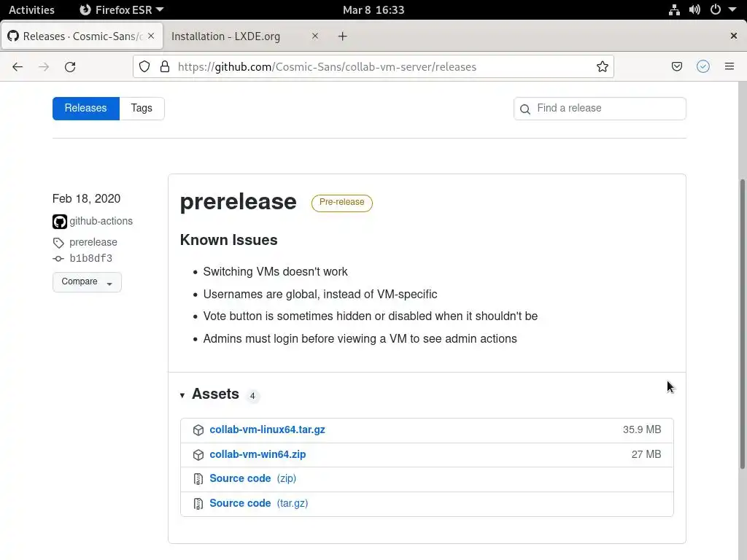747x560 pixels.
Task: Open a new tab with plus icon
Action: click(x=343, y=36)
